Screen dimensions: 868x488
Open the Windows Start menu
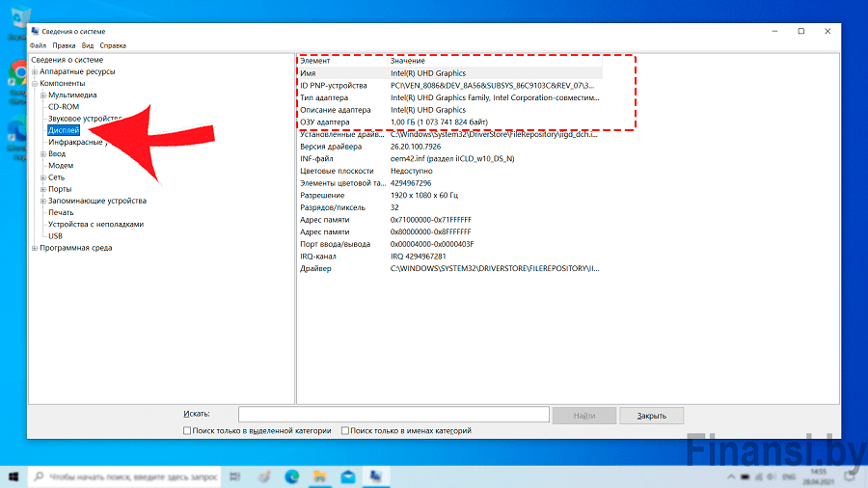(x=14, y=476)
